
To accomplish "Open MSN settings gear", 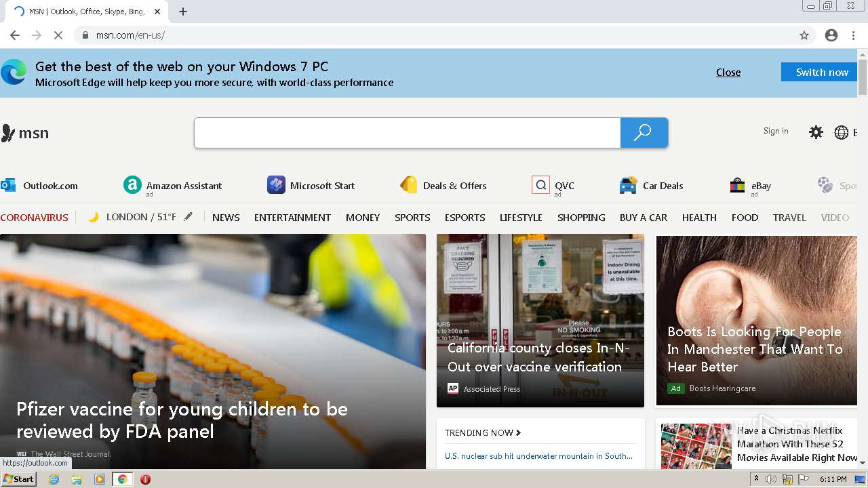I will (x=816, y=132).
